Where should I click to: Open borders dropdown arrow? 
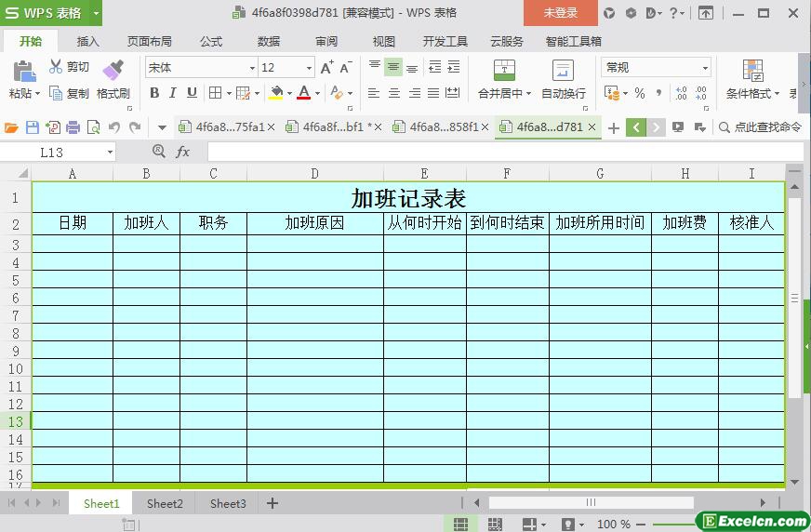[229, 94]
